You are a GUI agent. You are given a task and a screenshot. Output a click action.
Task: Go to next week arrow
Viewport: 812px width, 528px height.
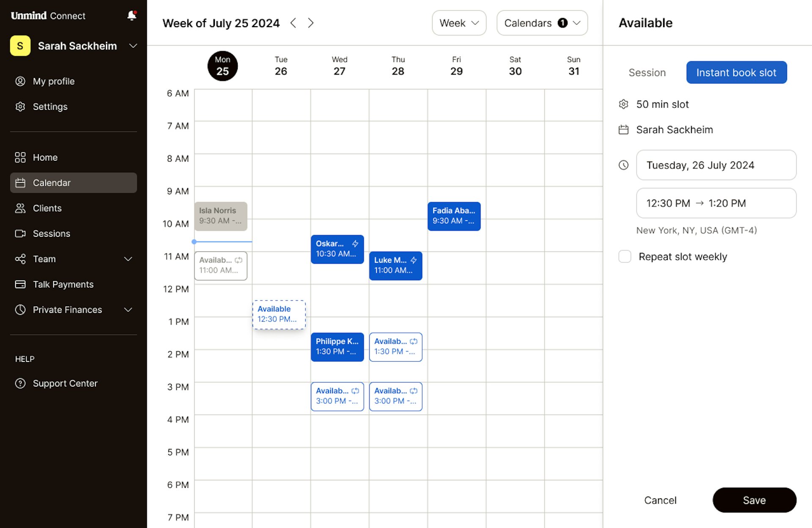pos(311,23)
